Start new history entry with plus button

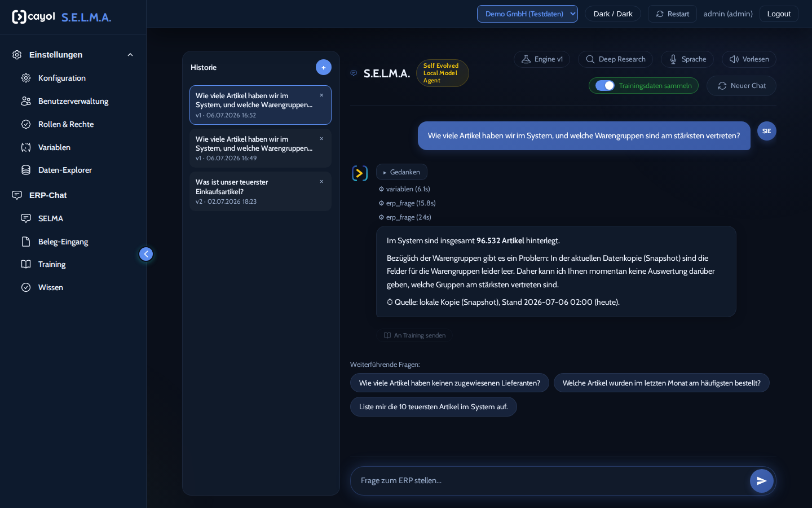click(324, 67)
